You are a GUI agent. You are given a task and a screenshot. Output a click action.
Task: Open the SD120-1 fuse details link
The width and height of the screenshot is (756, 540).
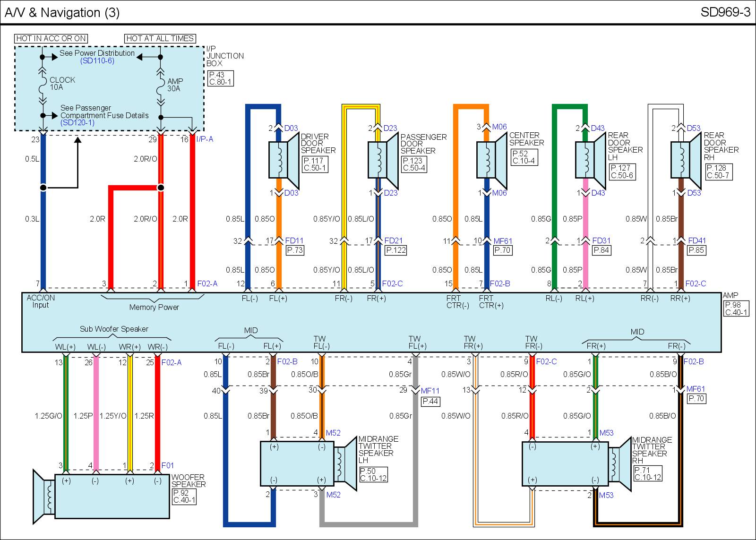click(x=77, y=123)
